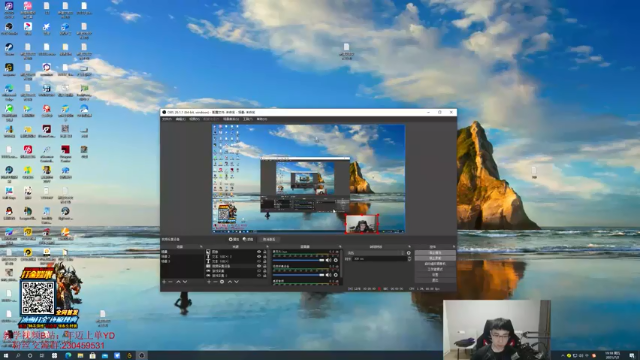Viewport: 640px width, 360px height.
Task: Open the second menu in OBS menu bar
Action: pyautogui.click(x=180, y=119)
